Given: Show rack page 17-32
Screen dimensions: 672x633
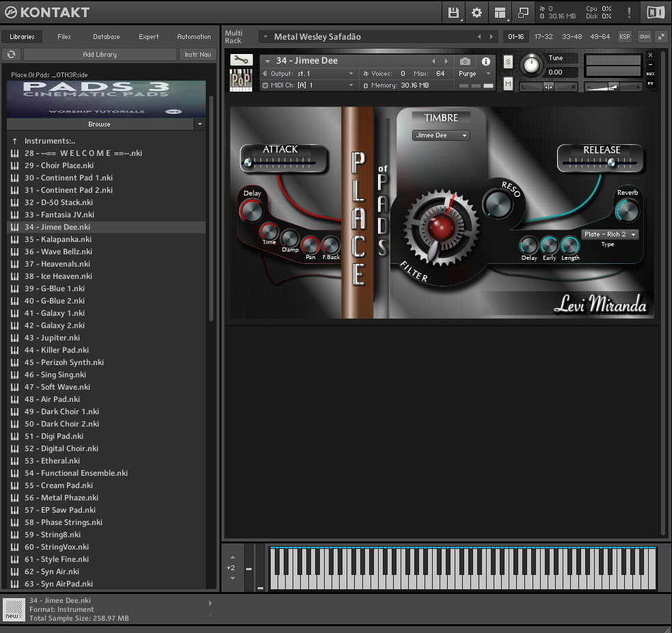Looking at the screenshot, I should click(x=543, y=37).
